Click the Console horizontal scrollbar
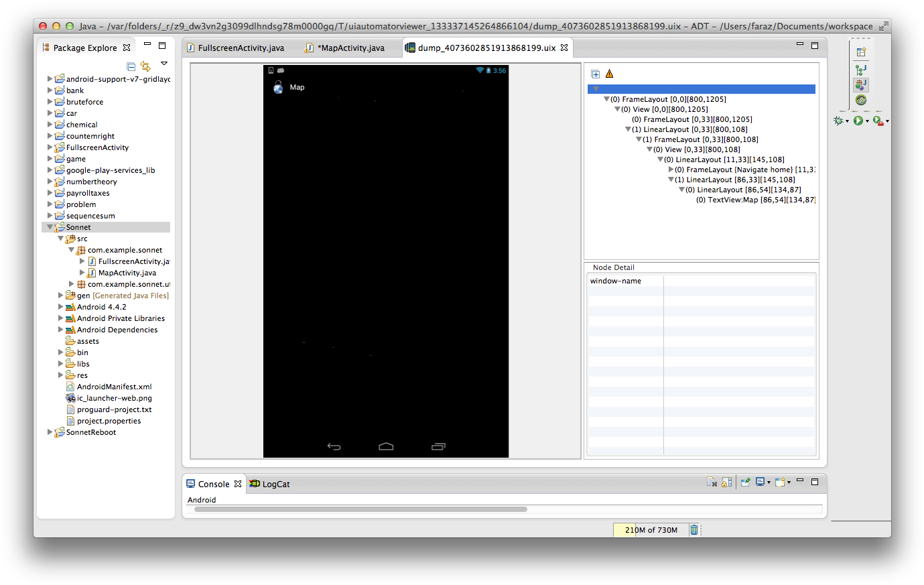 coord(360,509)
